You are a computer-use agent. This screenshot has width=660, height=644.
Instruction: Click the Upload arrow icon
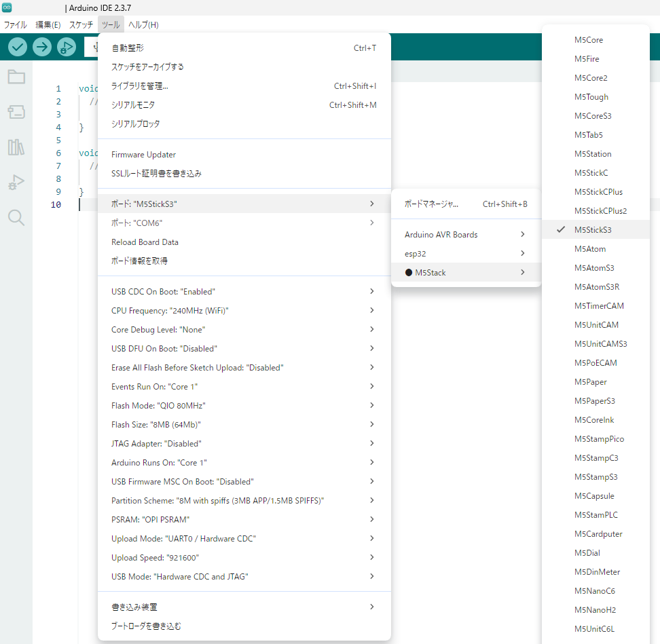point(42,47)
